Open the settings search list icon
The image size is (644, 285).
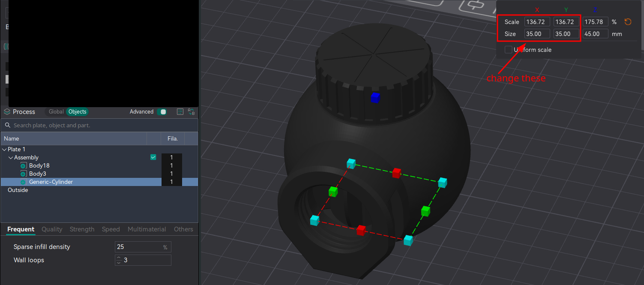coord(180,112)
